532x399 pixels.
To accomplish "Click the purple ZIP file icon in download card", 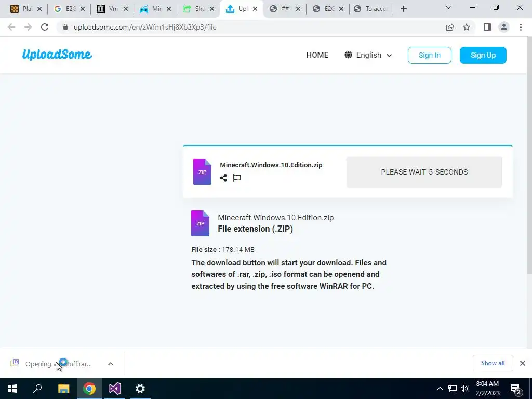I will point(202,172).
